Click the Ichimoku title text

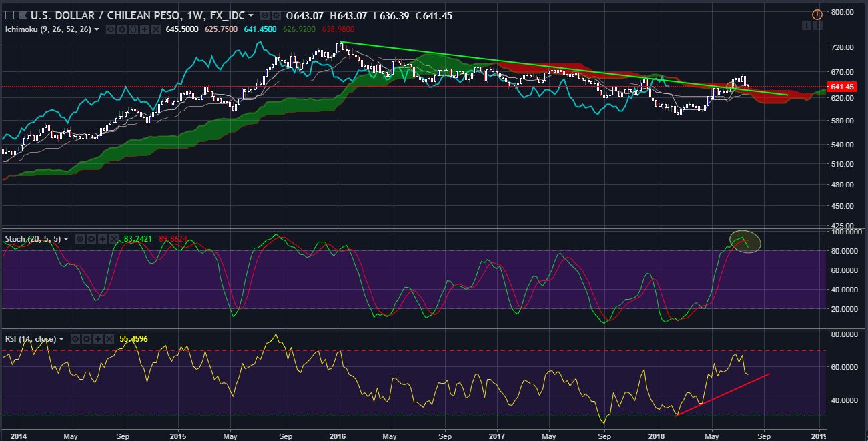(48, 29)
